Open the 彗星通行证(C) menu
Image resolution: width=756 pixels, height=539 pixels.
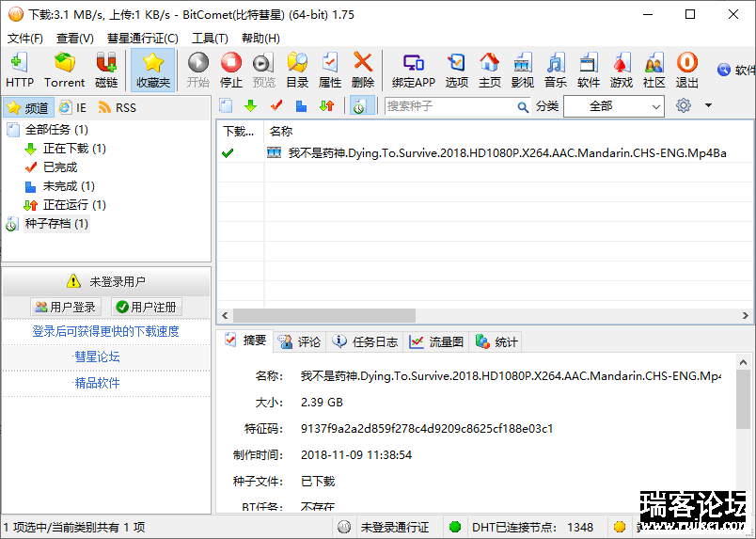(143, 39)
